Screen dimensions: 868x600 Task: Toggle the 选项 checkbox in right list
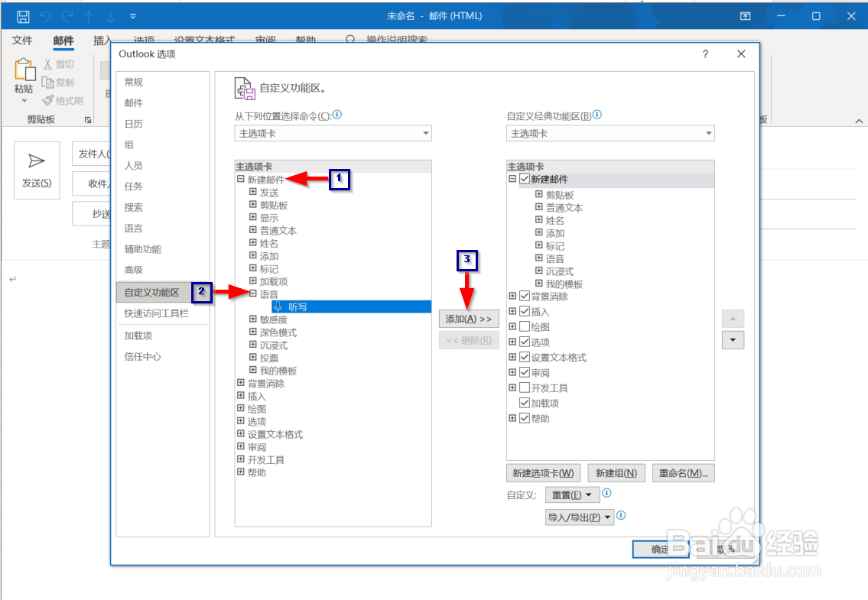point(525,342)
